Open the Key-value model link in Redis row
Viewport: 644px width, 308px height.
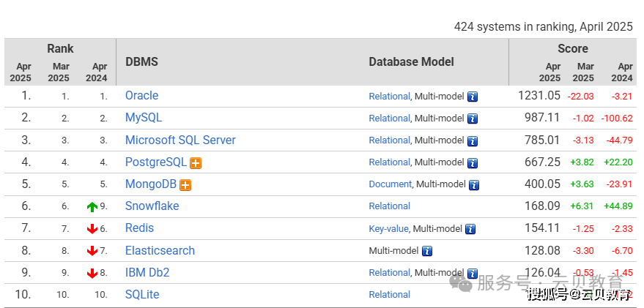click(x=388, y=229)
